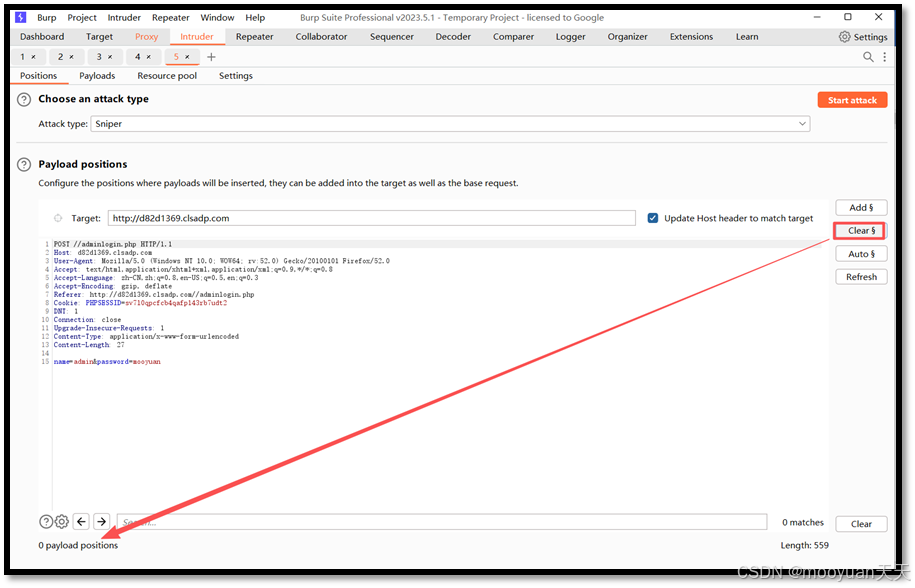Close Intruder tab 4

[x=148, y=57]
